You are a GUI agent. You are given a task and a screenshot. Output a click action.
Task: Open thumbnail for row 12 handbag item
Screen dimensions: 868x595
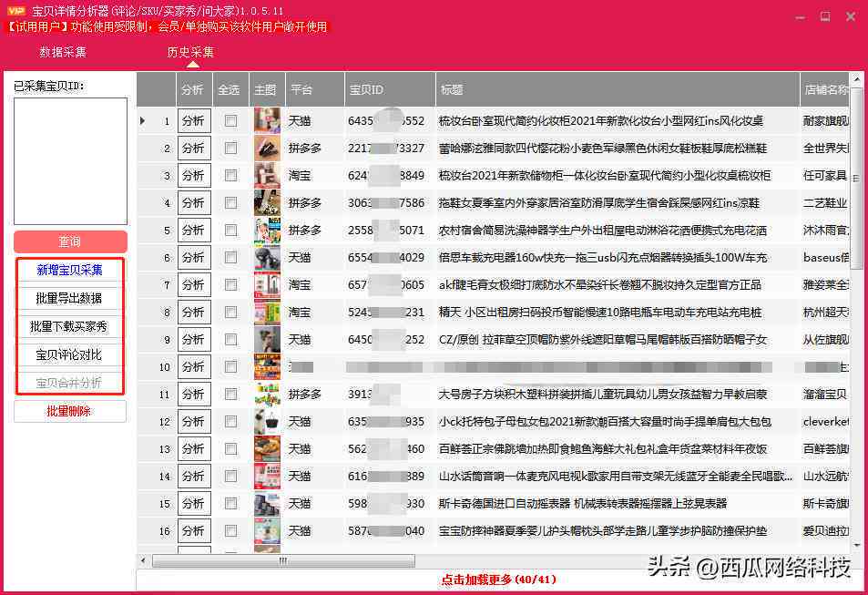pyautogui.click(x=267, y=422)
